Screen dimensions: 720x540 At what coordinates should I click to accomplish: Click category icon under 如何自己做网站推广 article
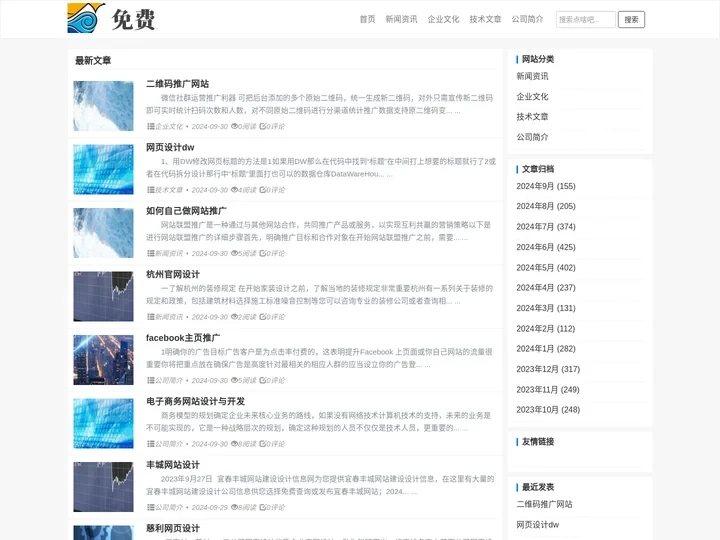point(151,253)
